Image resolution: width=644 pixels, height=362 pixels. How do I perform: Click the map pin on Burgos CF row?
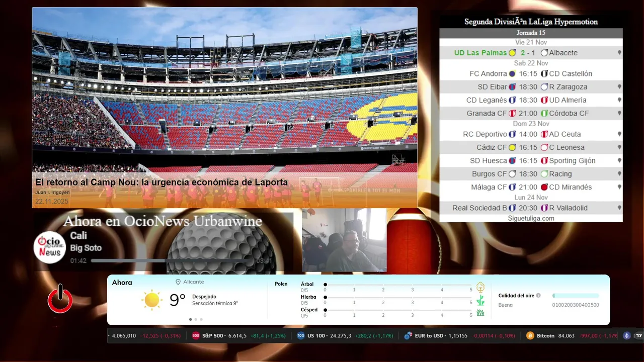619,174
